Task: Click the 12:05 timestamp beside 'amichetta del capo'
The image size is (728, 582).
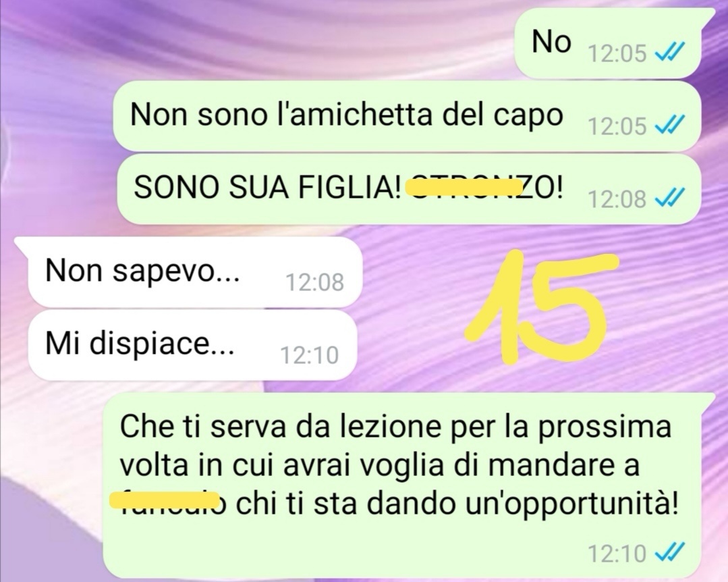Action: [x=617, y=126]
